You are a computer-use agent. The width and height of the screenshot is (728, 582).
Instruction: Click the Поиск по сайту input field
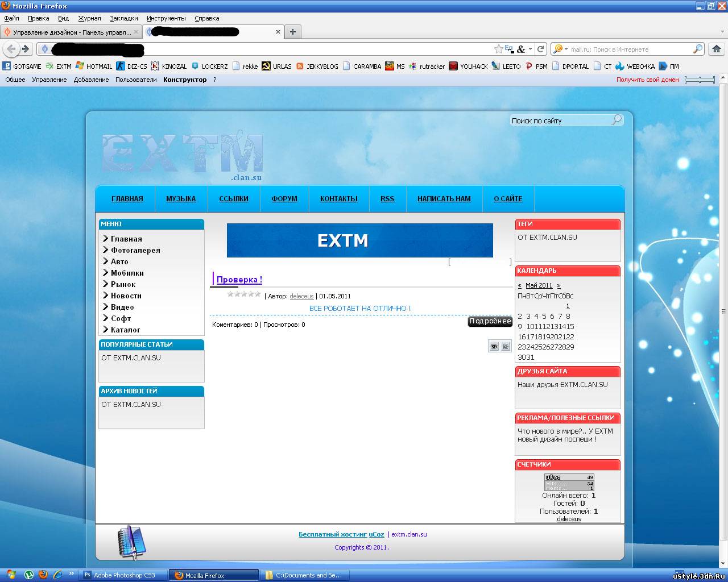[x=560, y=120]
